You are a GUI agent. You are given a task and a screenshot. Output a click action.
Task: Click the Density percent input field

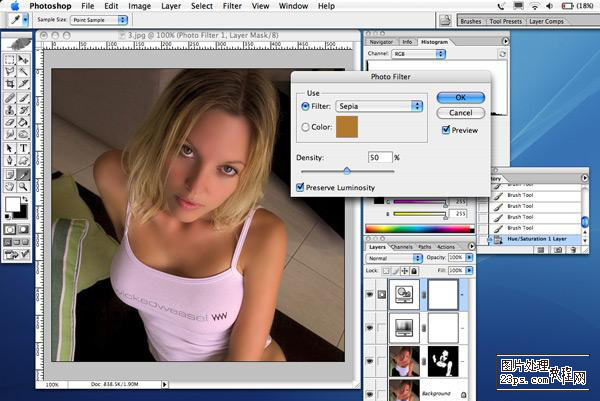tap(380, 157)
